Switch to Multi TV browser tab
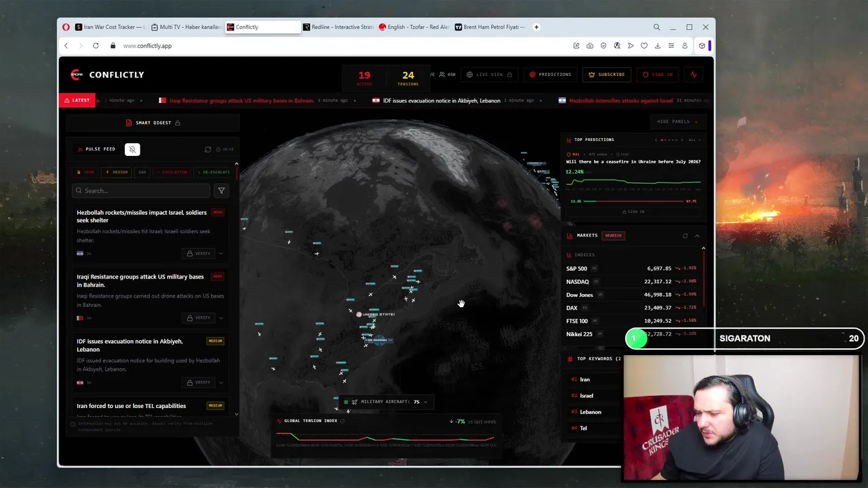This screenshot has width=868, height=488. (186, 27)
